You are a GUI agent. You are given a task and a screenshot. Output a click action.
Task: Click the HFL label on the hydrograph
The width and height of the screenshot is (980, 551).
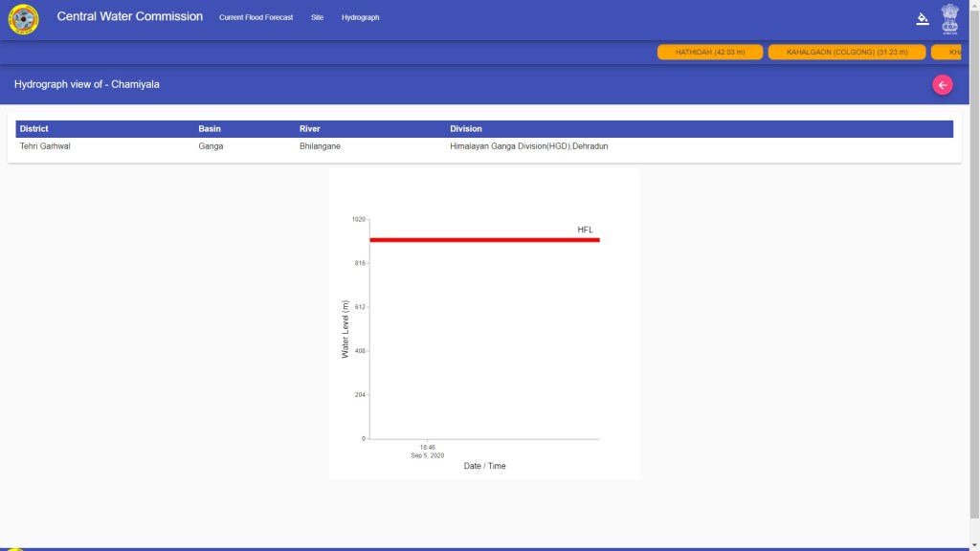click(585, 230)
